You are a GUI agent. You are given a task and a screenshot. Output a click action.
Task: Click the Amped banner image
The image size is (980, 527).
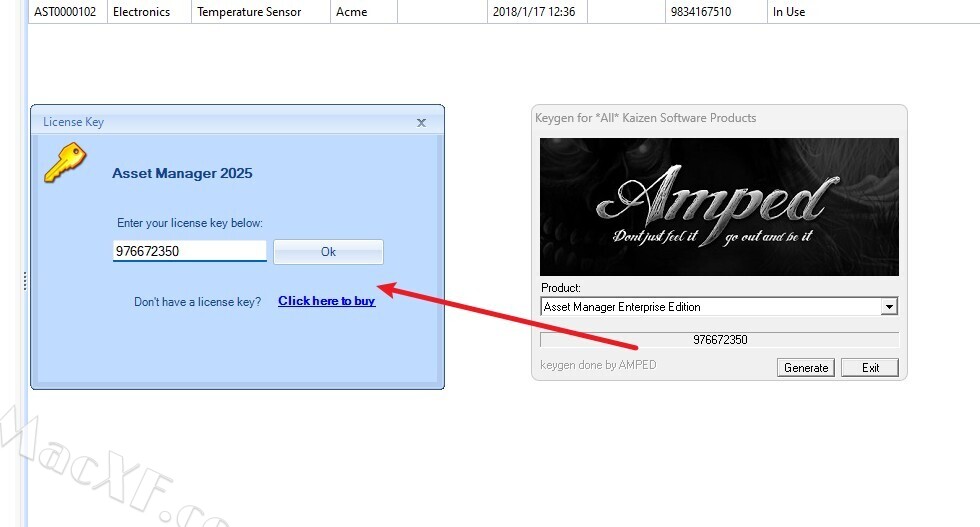coord(719,207)
